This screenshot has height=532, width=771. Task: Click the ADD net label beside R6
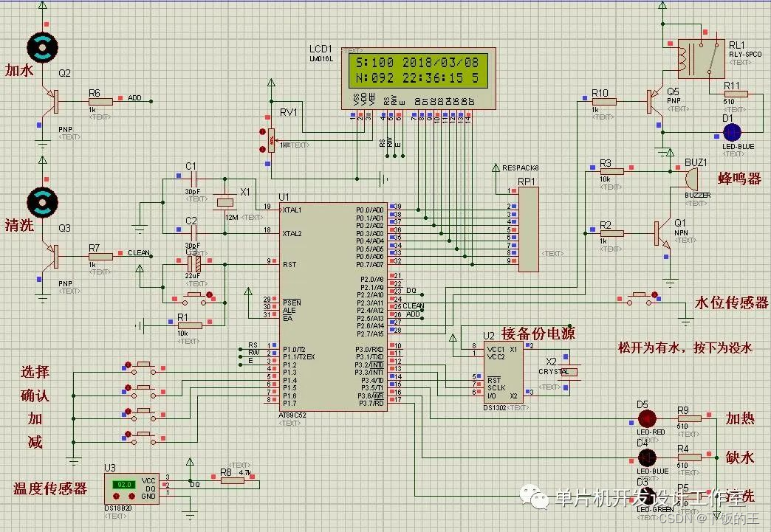coord(134,97)
